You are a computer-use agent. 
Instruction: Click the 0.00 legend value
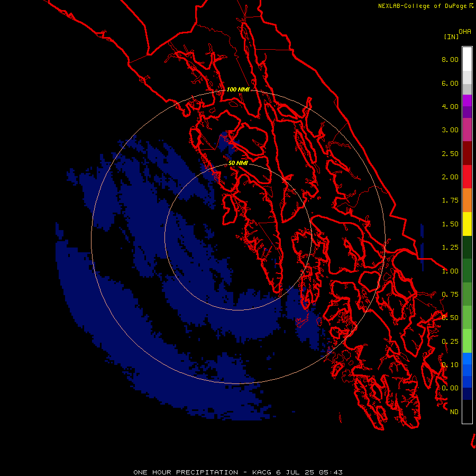coord(450,388)
